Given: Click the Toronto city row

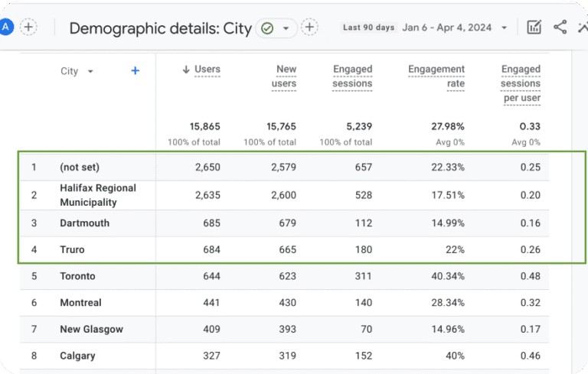Looking at the screenshot, I should coord(77,276).
